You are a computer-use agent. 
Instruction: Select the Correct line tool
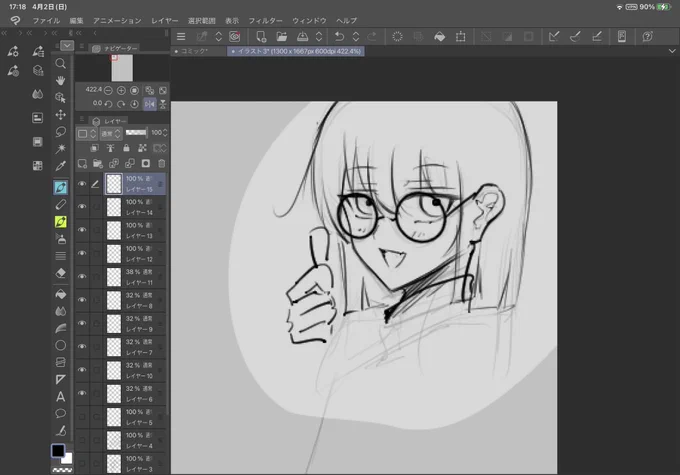[x=61, y=430]
